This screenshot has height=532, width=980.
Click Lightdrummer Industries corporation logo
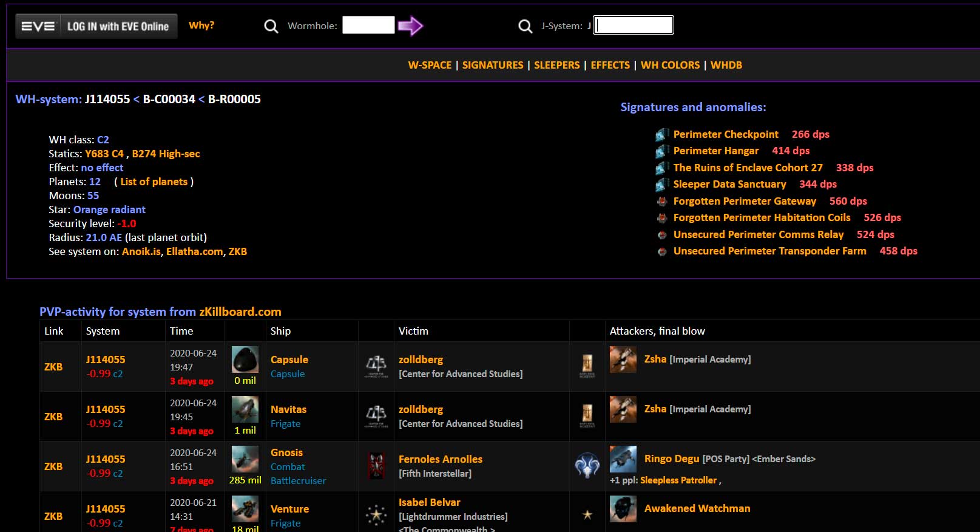click(x=376, y=515)
